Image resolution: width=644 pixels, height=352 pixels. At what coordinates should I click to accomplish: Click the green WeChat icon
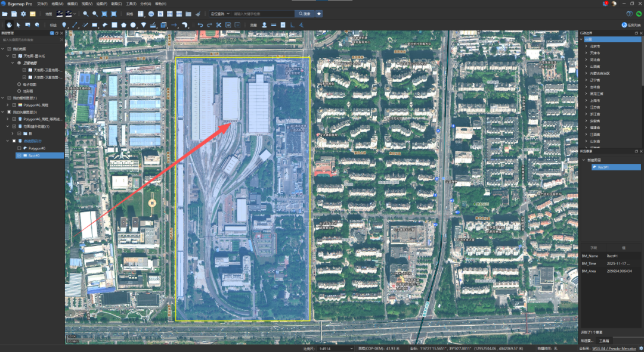(639, 14)
